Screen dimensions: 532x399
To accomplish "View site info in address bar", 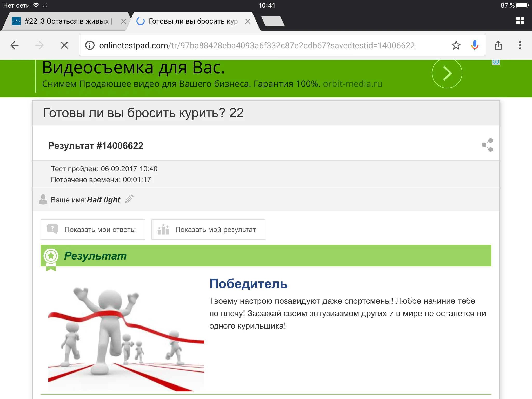I will 90,45.
